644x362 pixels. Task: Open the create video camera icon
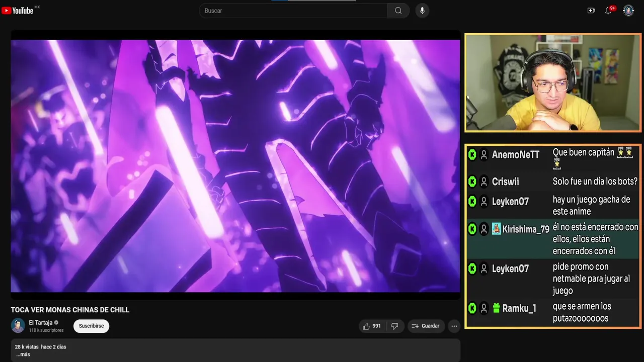coord(591,11)
